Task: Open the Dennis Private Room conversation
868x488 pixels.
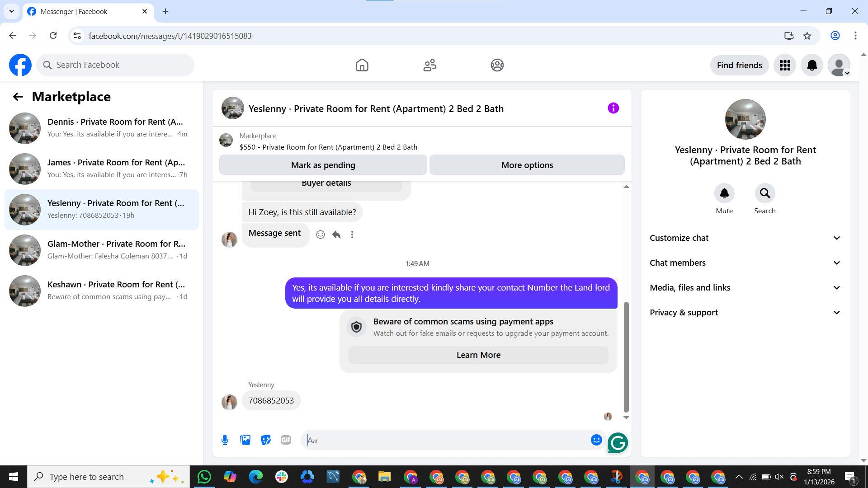Action: [102, 128]
